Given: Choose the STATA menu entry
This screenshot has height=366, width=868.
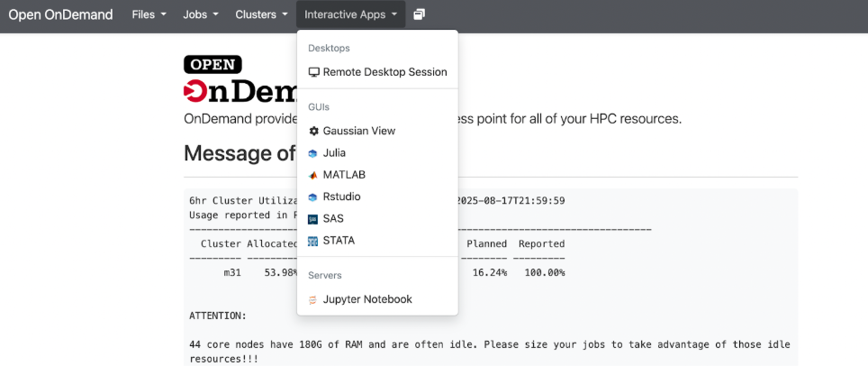Looking at the screenshot, I should pos(339,241).
